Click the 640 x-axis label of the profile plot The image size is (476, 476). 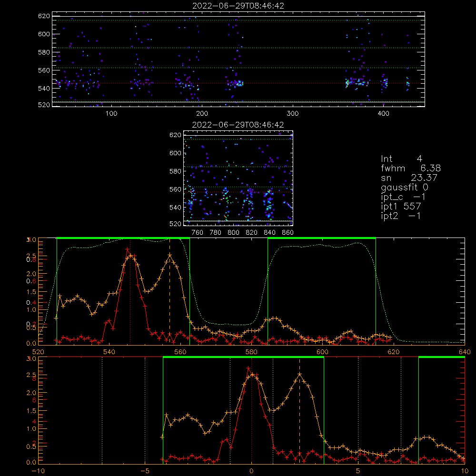coord(465,352)
